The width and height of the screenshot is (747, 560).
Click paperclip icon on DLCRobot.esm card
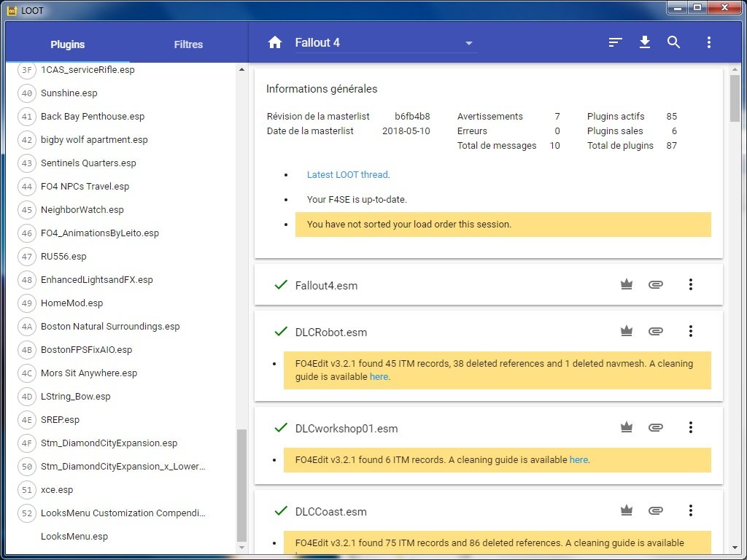pos(656,332)
